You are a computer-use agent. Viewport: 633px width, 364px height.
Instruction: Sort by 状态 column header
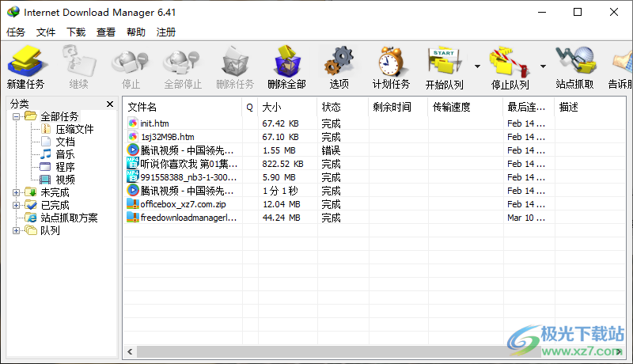(x=343, y=107)
